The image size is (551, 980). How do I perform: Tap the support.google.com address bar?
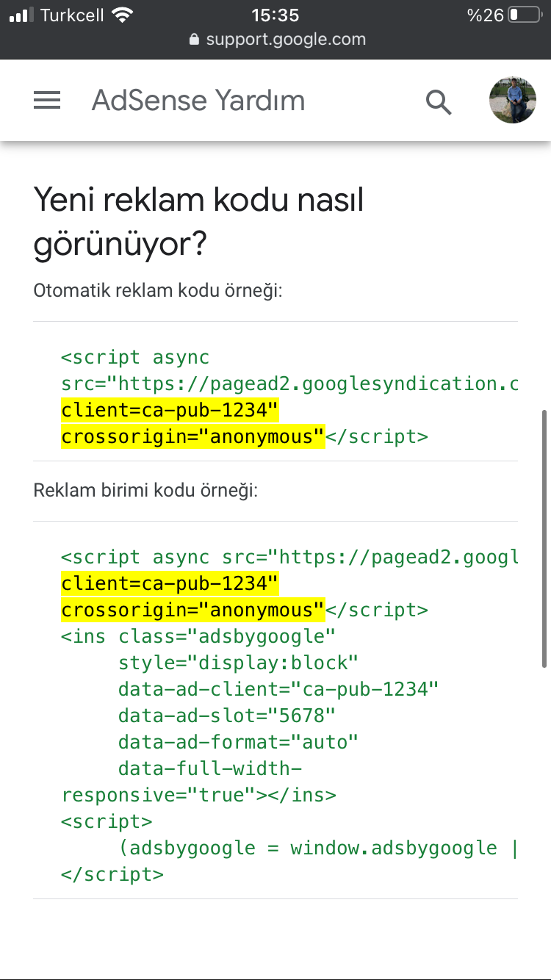277,39
